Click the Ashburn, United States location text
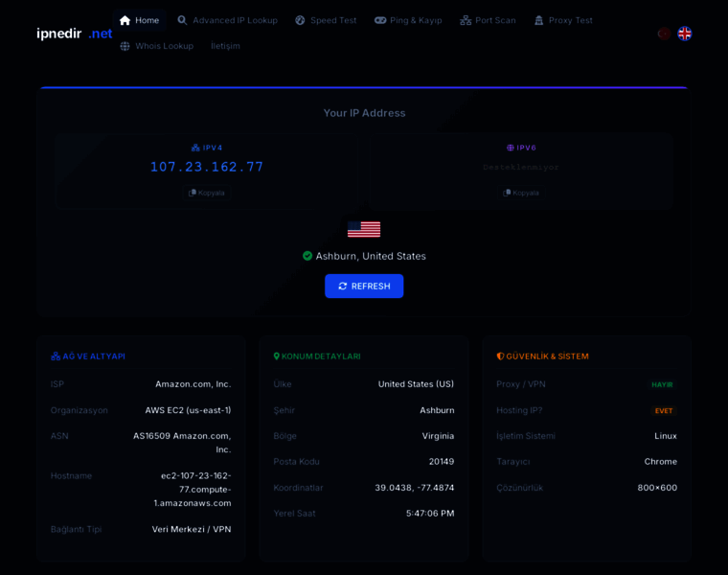The height and width of the screenshot is (575, 728). (x=371, y=256)
